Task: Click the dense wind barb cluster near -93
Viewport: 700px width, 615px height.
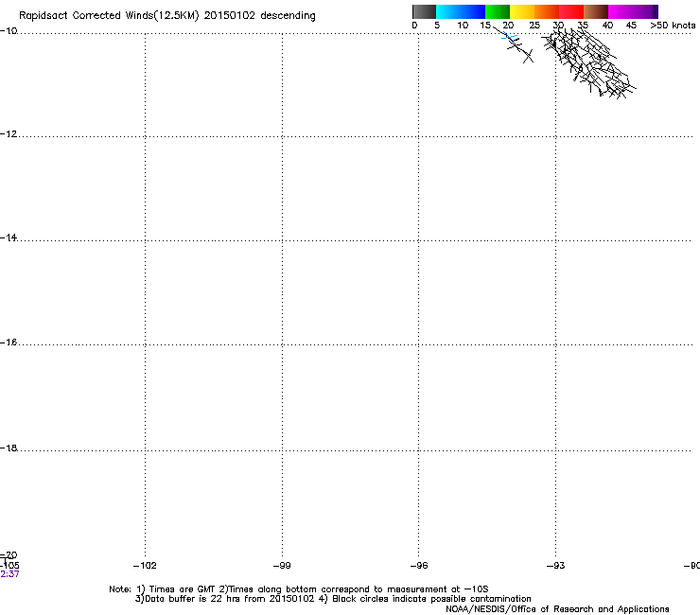Action: tap(588, 62)
